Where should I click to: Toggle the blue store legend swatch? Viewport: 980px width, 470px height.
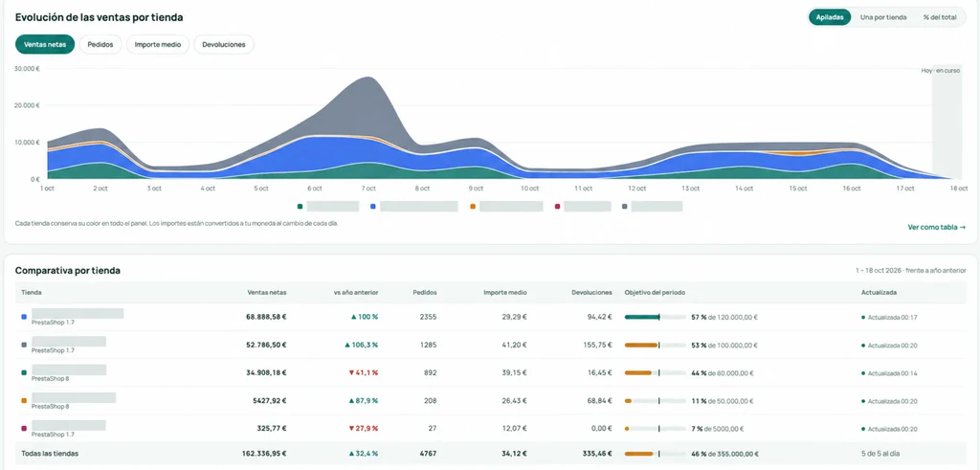[373, 206]
